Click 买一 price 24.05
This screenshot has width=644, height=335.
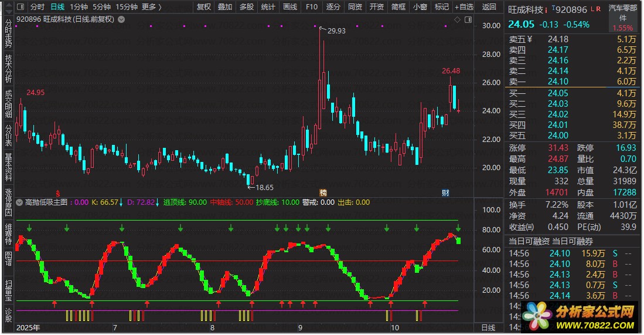coord(558,93)
